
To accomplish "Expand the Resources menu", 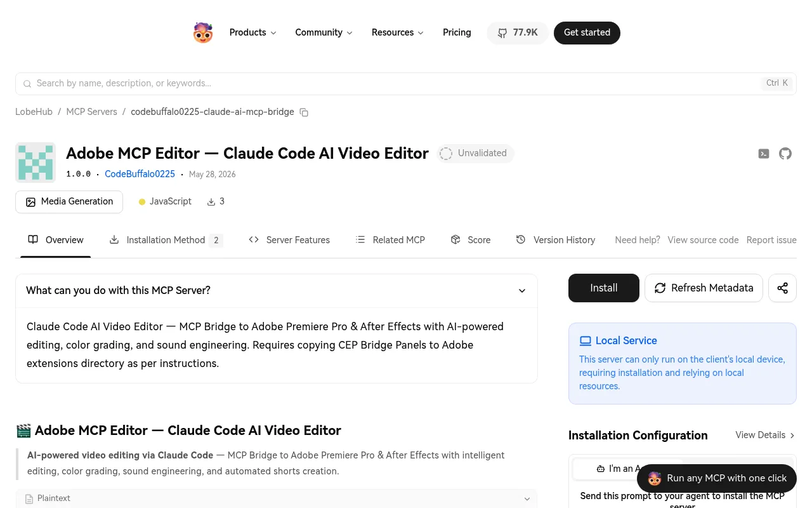I will point(398,32).
